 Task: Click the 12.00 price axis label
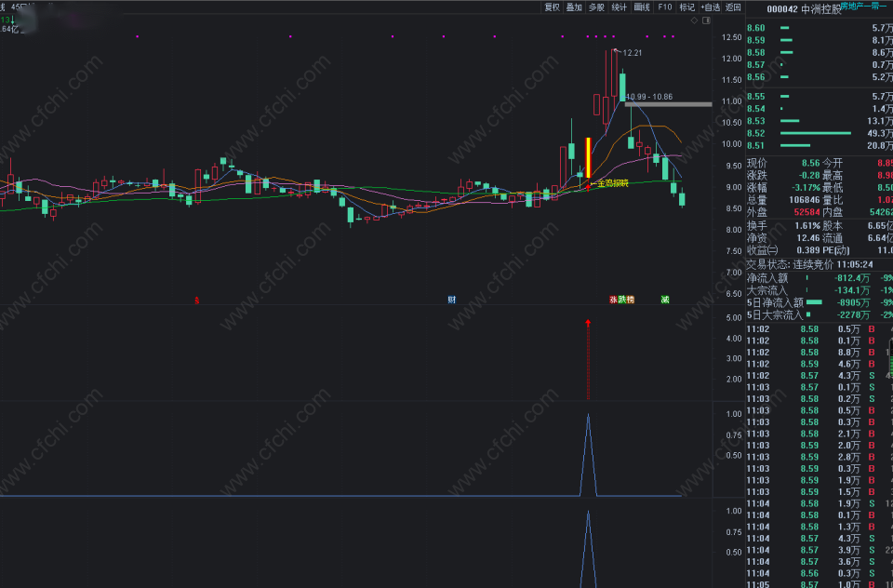(x=731, y=59)
